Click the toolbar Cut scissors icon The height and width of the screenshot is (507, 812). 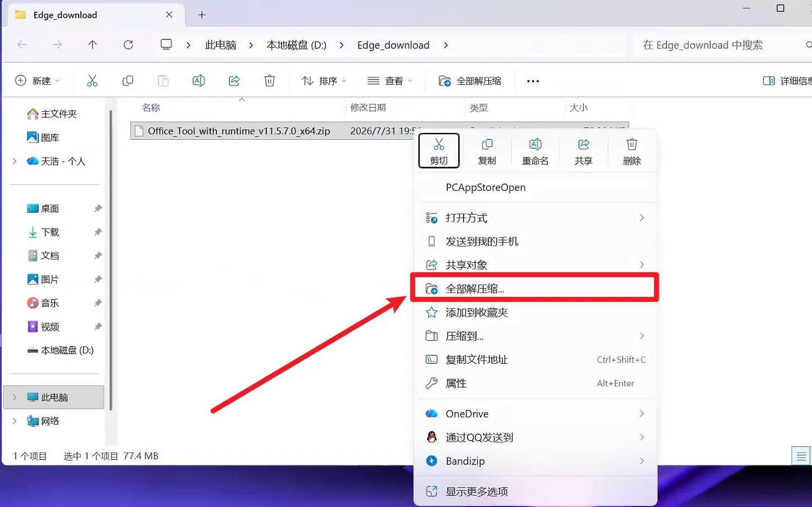click(x=92, y=81)
